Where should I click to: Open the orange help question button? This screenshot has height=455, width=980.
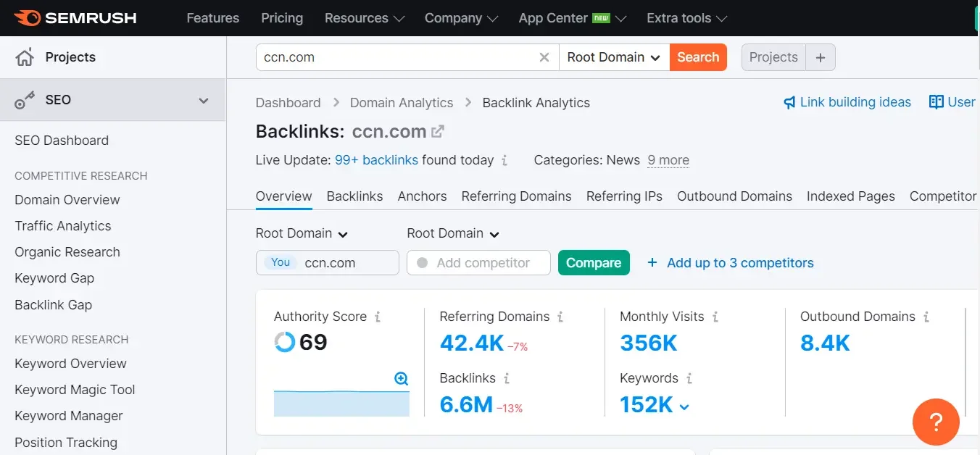pyautogui.click(x=936, y=422)
